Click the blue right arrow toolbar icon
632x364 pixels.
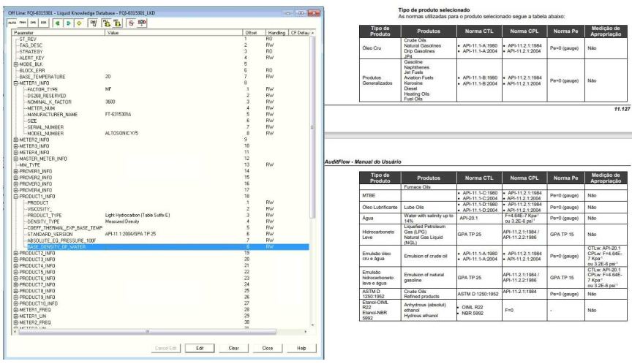(x=68, y=23)
